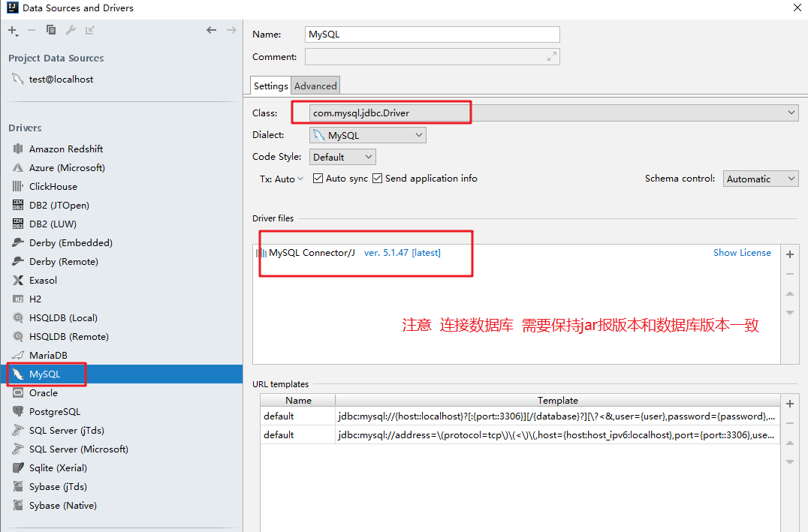Open the Tx: Auto dropdown

coord(282,179)
